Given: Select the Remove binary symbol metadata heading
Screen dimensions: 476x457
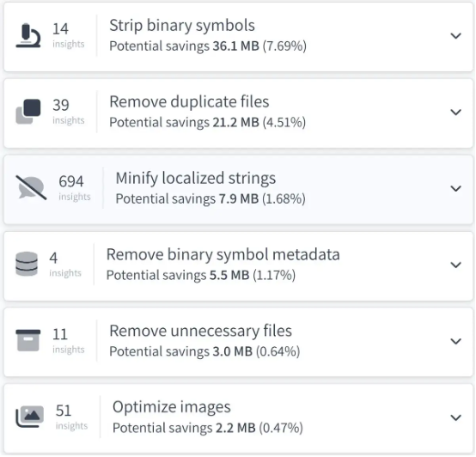Looking at the screenshot, I should click(x=223, y=254).
